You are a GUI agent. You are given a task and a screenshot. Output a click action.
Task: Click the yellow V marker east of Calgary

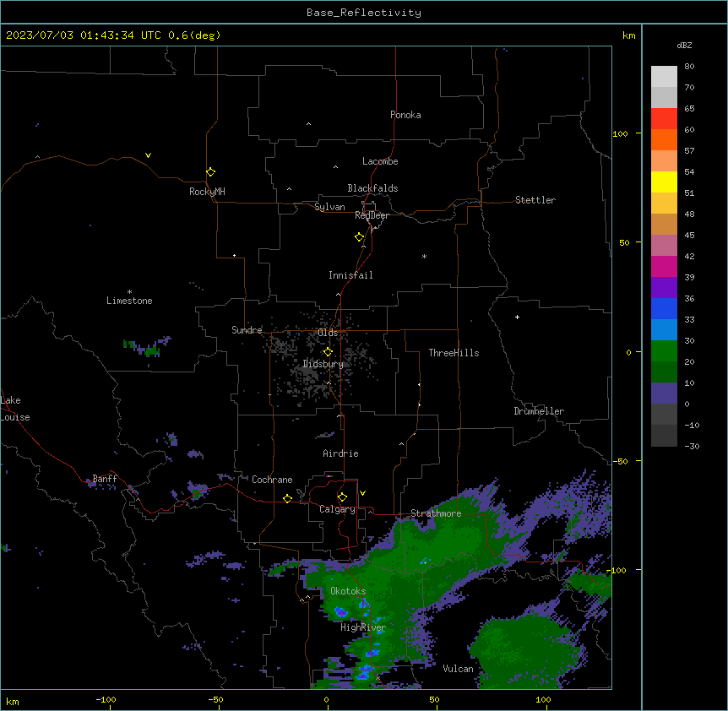coord(362,493)
